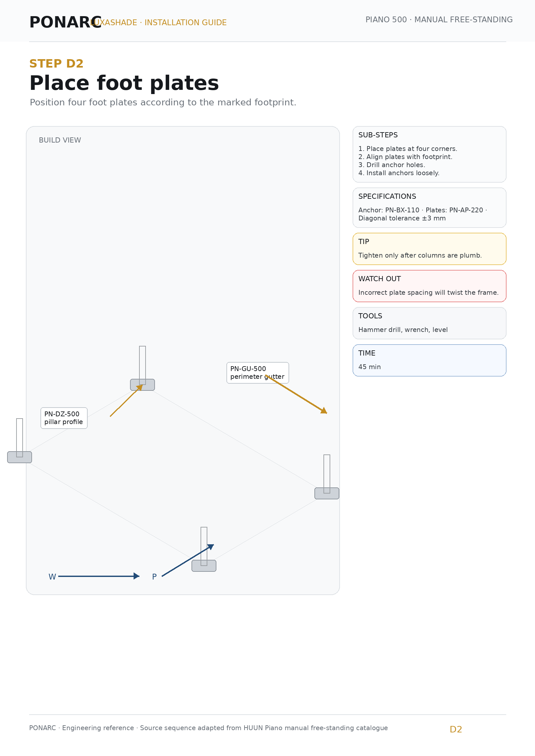Click the WATCH OUT warning box
Screen dimensions: 535x756
[429, 286]
